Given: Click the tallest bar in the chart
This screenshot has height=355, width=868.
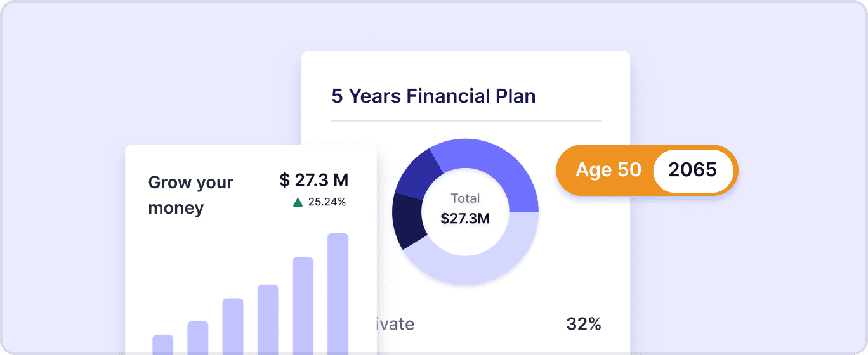Looking at the screenshot, I should point(338,293).
